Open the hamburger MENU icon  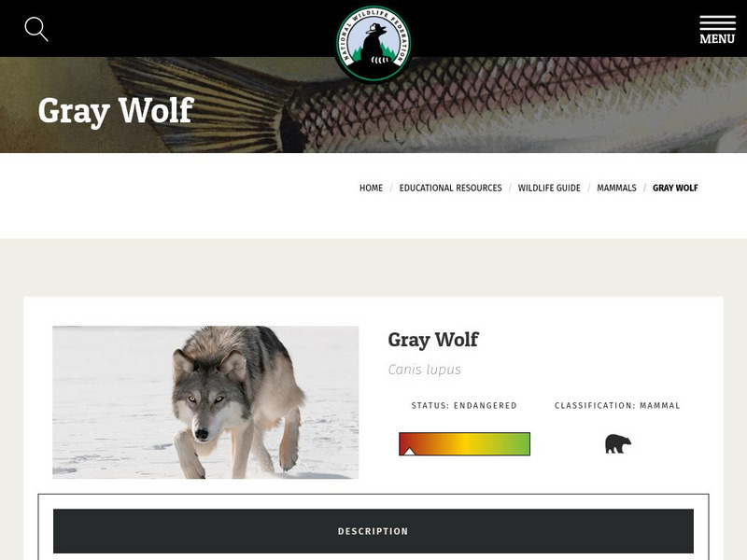pos(717,30)
